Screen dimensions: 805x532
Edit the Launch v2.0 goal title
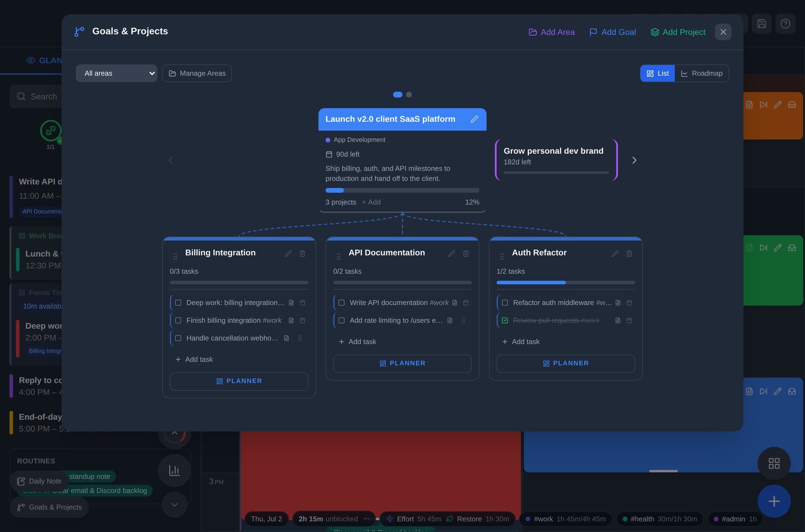tap(474, 119)
